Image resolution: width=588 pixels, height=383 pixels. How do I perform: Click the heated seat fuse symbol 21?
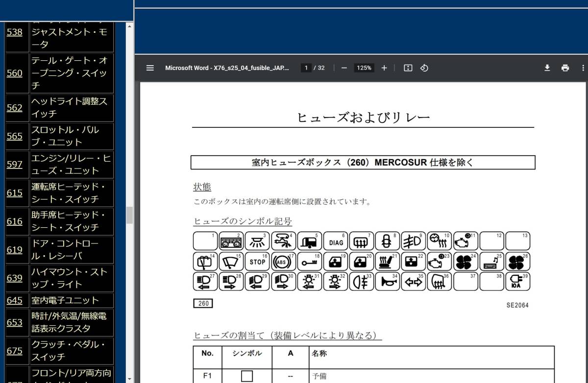[x=388, y=262]
